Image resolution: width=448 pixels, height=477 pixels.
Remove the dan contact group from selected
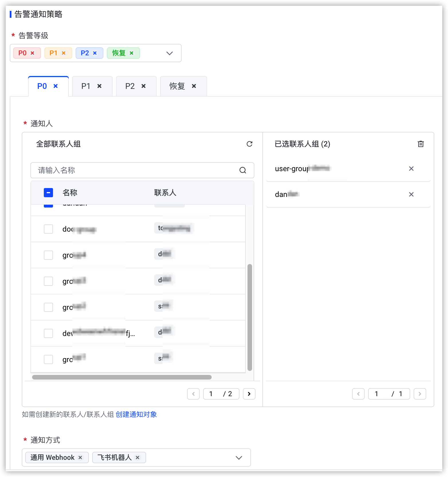[411, 194]
